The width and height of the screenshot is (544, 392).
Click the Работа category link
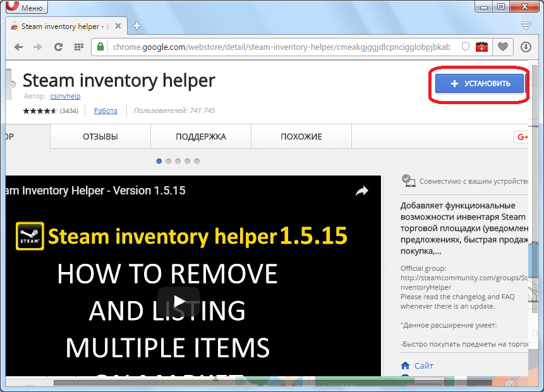106,110
